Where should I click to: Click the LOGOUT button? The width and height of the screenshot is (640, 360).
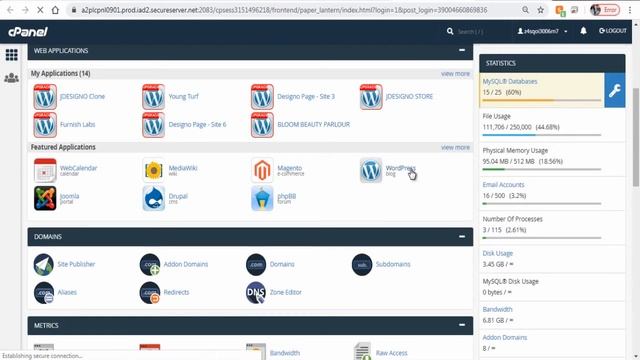pos(613,31)
